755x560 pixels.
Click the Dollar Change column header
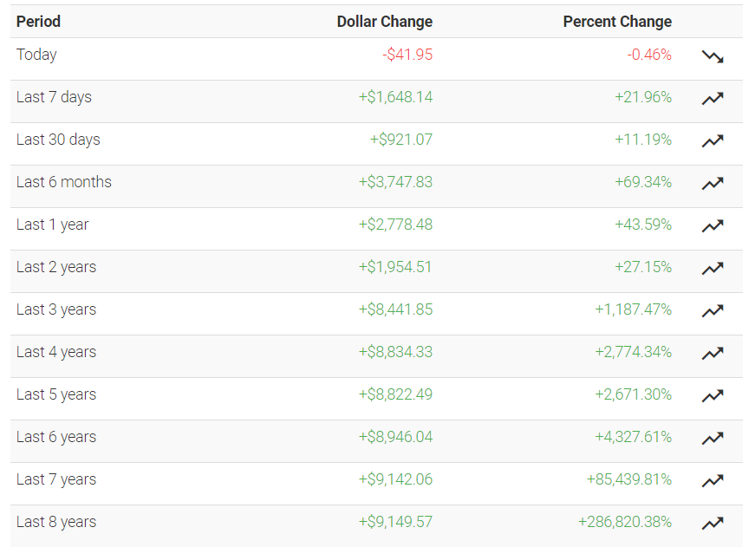pos(384,22)
